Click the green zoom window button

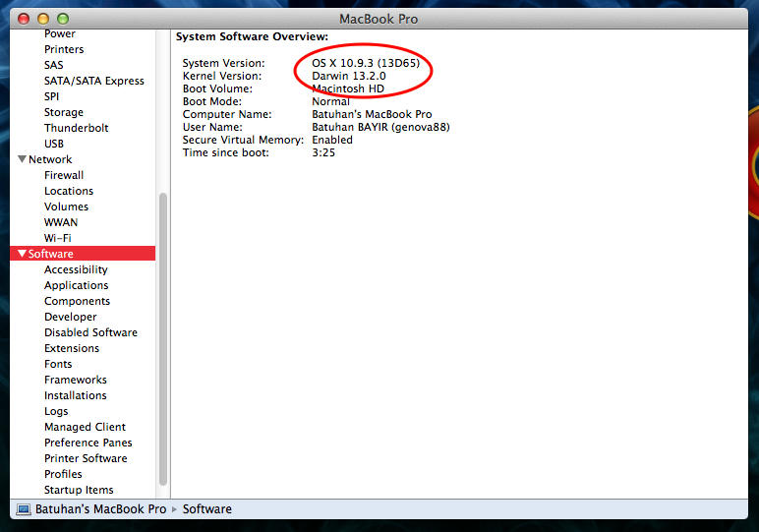pyautogui.click(x=63, y=19)
